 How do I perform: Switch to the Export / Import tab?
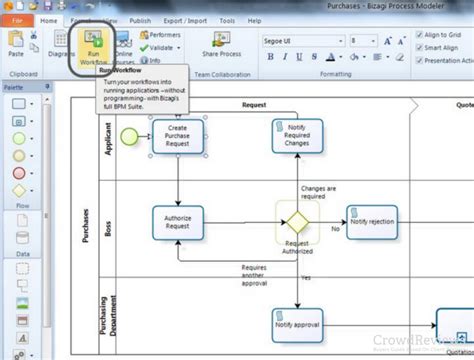(x=185, y=21)
